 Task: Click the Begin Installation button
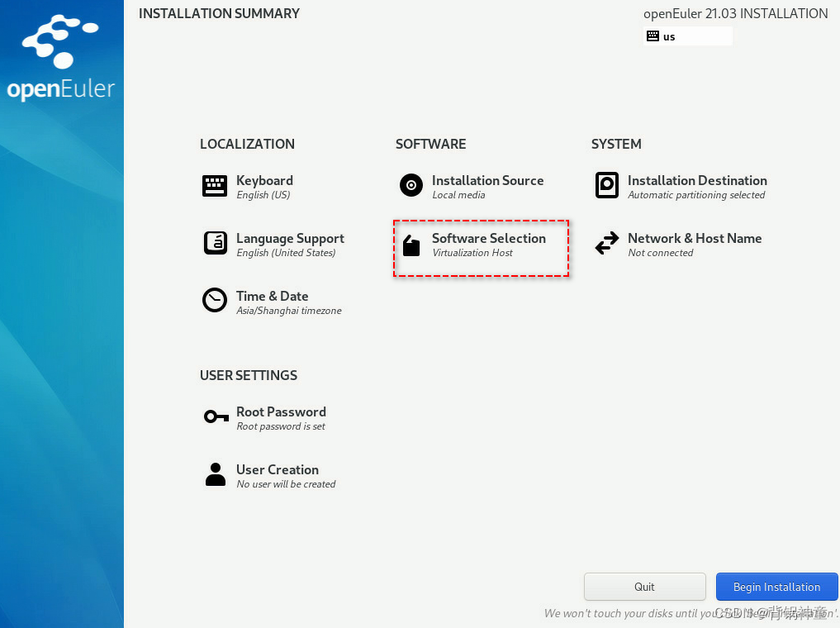[776, 587]
